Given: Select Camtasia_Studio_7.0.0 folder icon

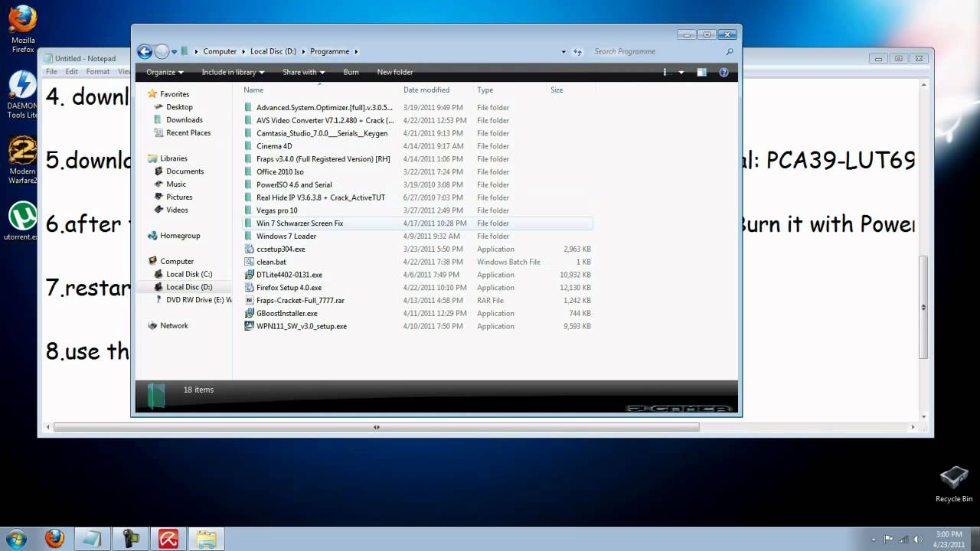Looking at the screenshot, I should [x=248, y=133].
